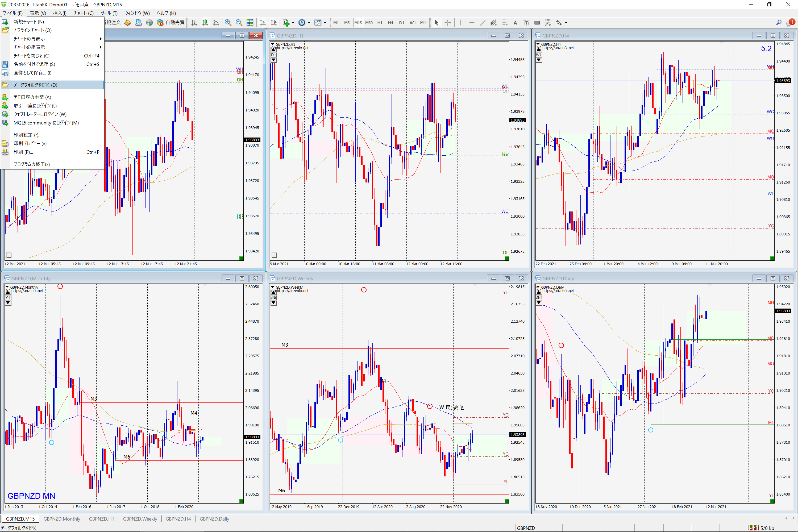Click the zoom out magnifier icon
The height and width of the screenshot is (532, 798).
[x=239, y=23]
